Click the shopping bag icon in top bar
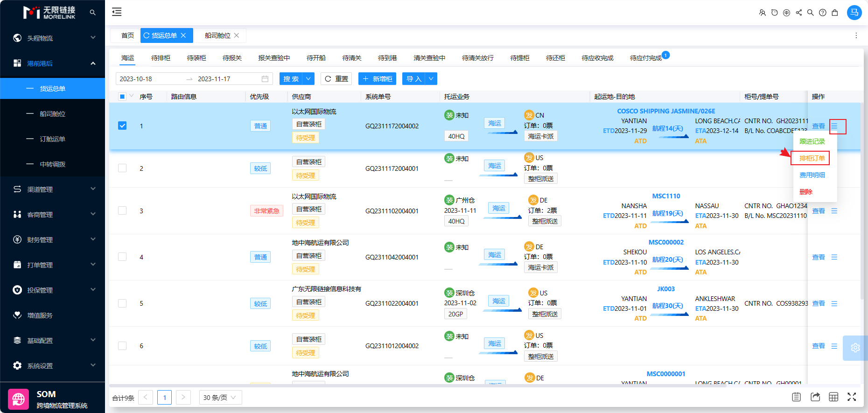The height and width of the screenshot is (413, 868). [x=835, y=13]
